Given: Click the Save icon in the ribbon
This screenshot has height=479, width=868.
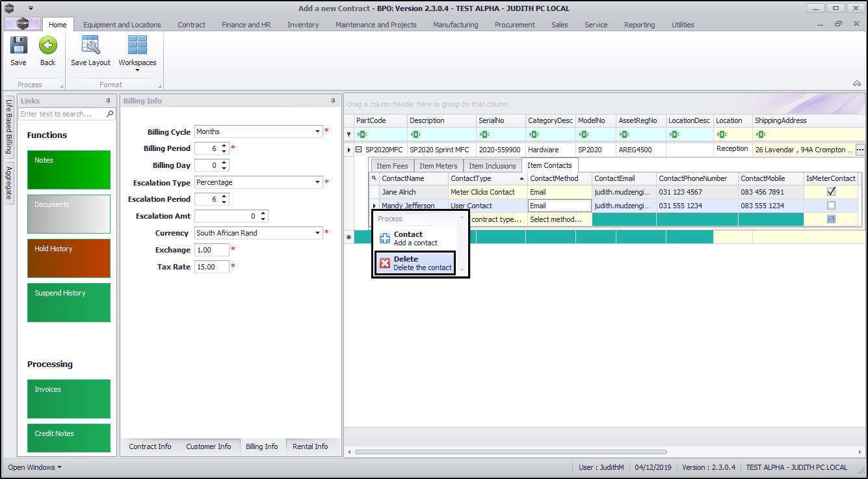Looking at the screenshot, I should 18,46.
